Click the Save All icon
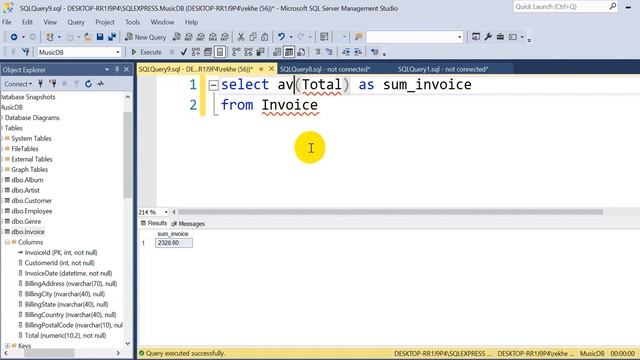 tap(112, 37)
